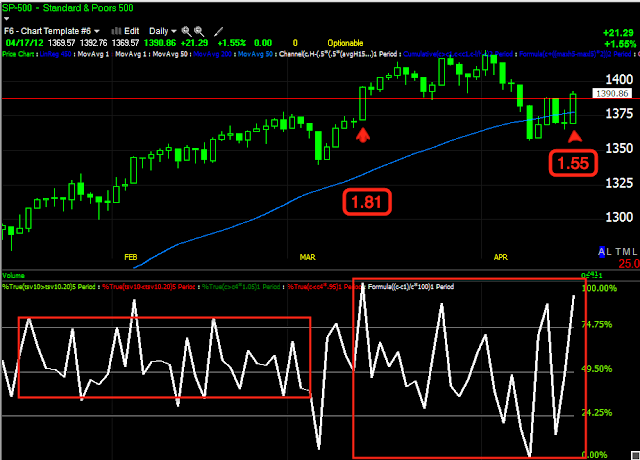Click the 04/17/12 date value
Viewport: 640px width, 460px height.
24,43
